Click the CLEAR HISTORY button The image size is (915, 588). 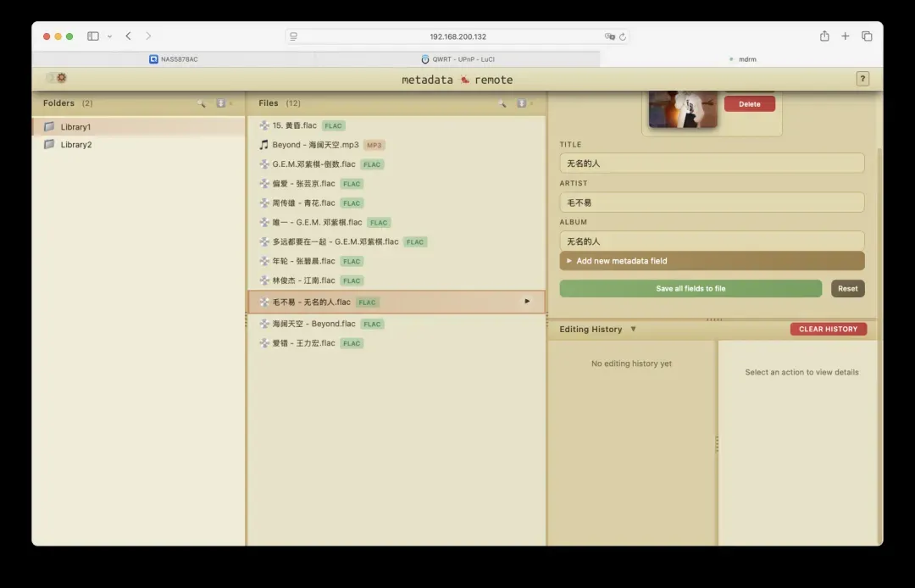tap(828, 330)
